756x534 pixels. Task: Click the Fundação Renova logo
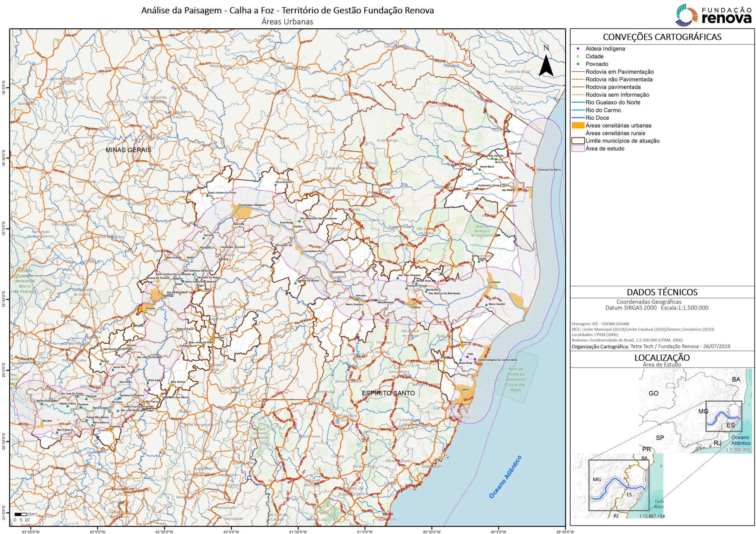[713, 15]
